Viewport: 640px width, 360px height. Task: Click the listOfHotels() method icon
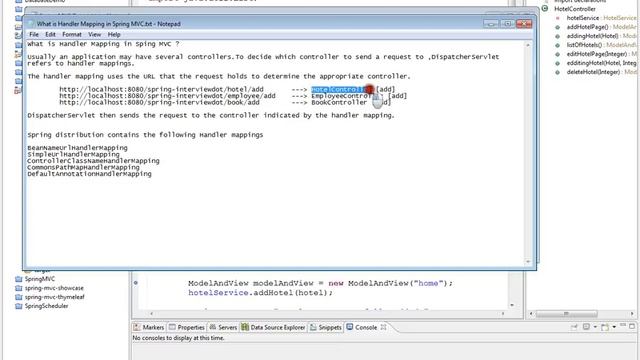point(558,45)
